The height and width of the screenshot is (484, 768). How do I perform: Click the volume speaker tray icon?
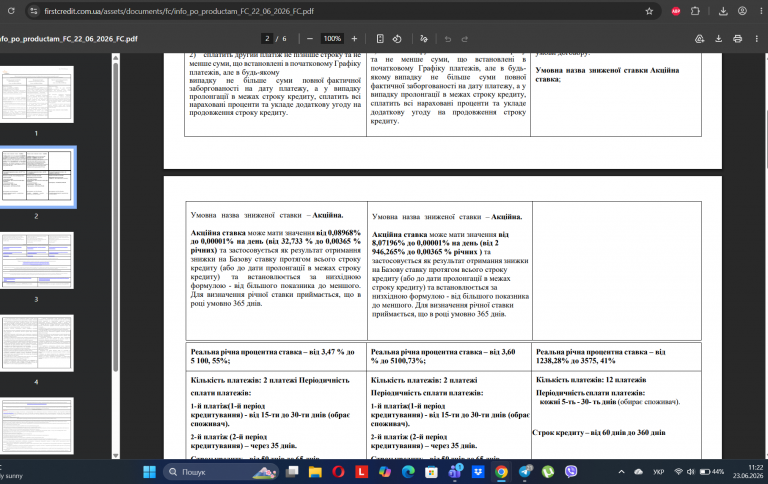(x=691, y=472)
